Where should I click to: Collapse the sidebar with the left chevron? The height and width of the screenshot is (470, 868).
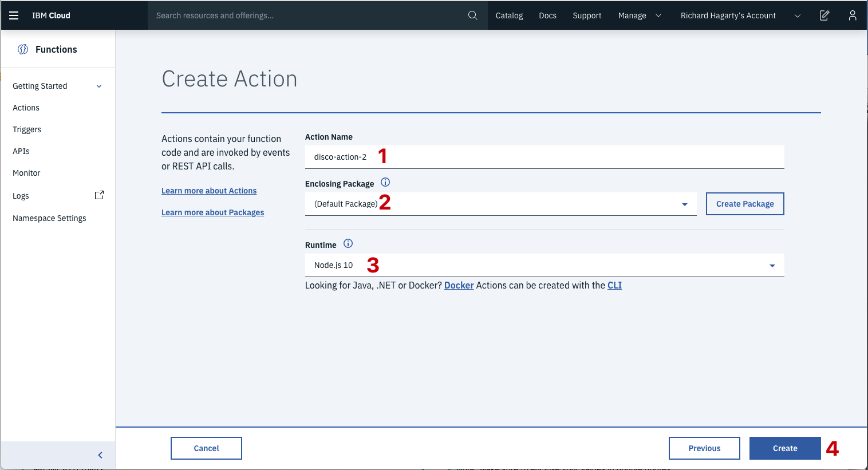[100, 455]
